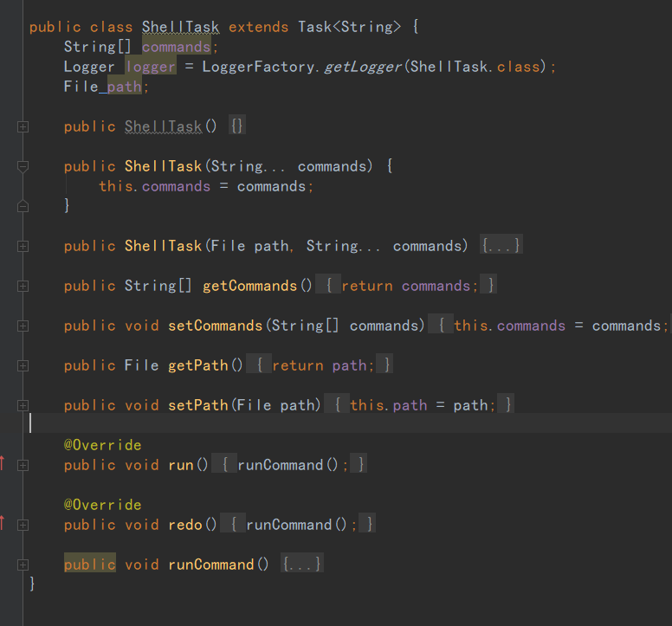Click getLogger method call
672x626 pixels.
[x=363, y=67]
